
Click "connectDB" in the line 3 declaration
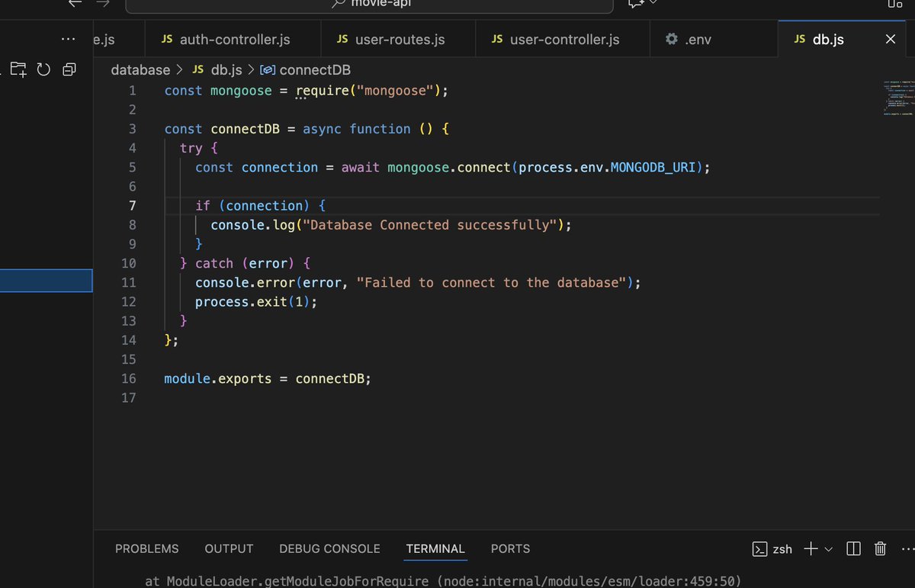(245, 129)
